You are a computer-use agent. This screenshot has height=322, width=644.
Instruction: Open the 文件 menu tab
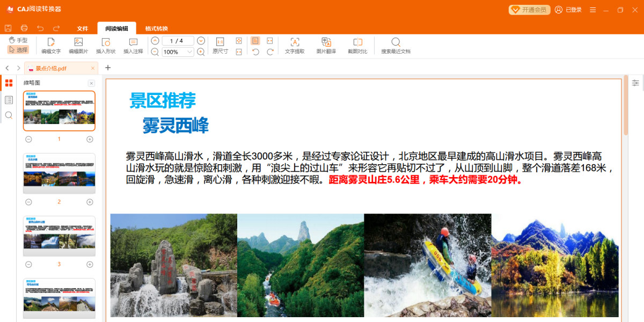(82, 28)
